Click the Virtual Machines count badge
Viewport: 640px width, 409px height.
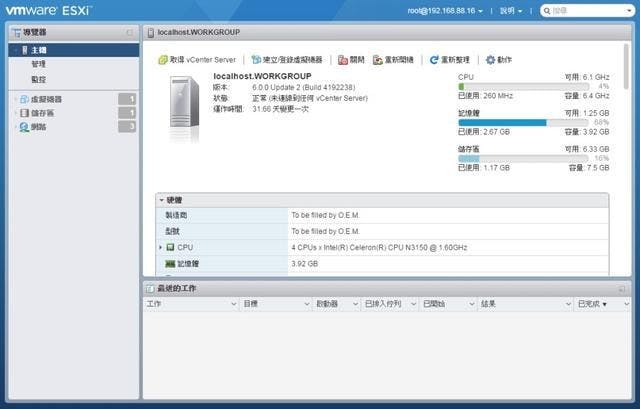127,99
